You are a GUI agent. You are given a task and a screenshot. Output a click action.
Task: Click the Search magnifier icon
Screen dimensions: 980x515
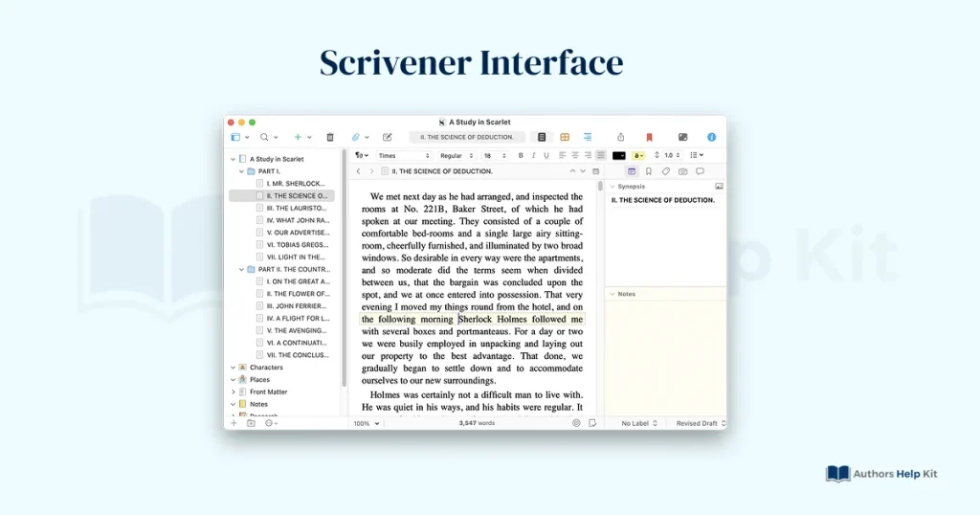264,137
